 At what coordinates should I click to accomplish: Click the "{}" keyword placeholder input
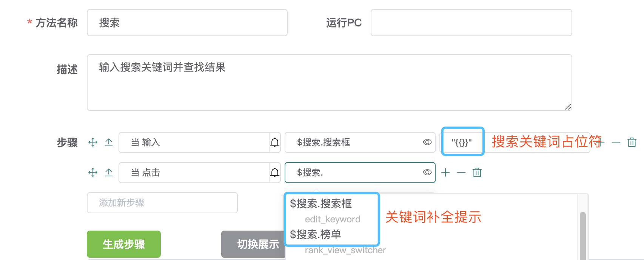[x=462, y=142]
